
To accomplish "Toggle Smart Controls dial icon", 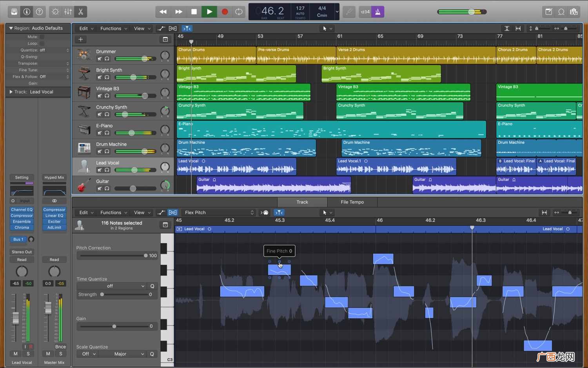I will (x=55, y=12).
